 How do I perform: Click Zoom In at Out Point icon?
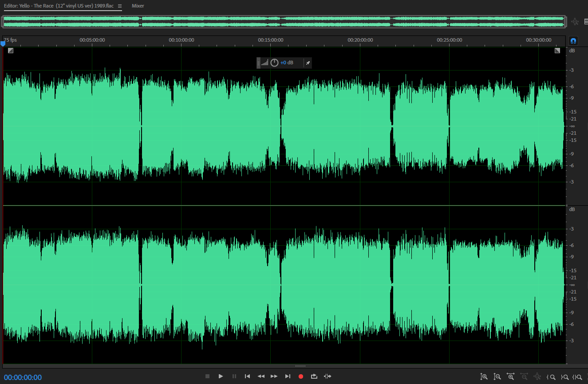point(565,377)
